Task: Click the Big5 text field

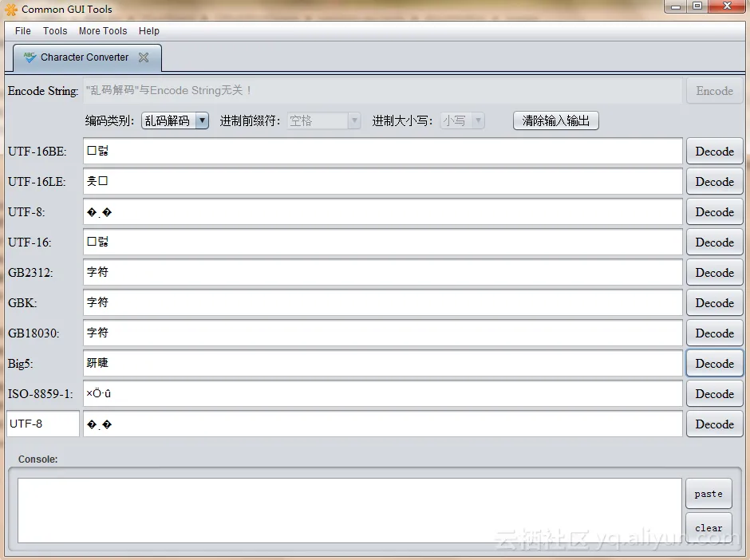Action: coord(383,363)
